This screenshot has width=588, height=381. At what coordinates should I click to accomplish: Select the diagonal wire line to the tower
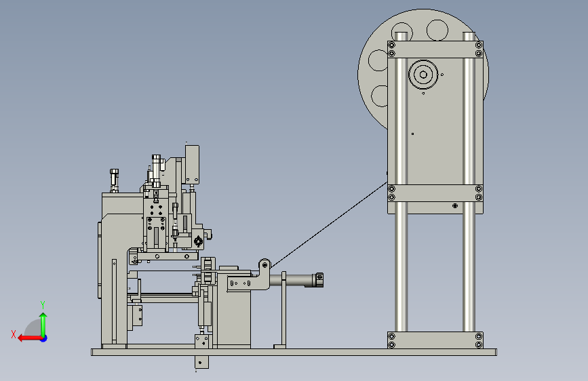[x=329, y=224]
